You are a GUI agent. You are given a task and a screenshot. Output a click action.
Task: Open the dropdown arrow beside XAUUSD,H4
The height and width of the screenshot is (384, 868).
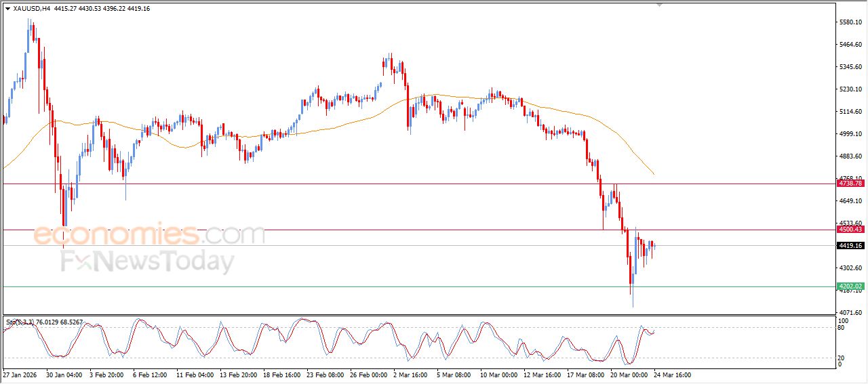[x=7, y=9]
